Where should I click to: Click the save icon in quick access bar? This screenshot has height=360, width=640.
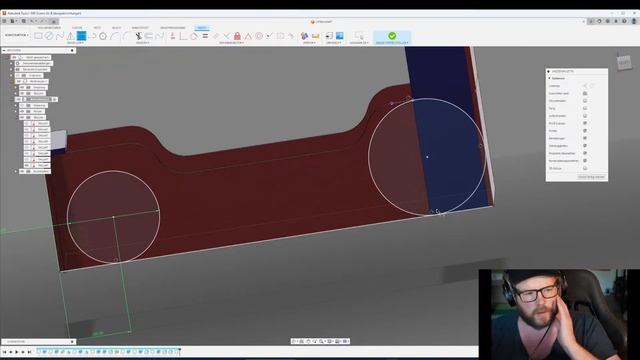[24, 21]
